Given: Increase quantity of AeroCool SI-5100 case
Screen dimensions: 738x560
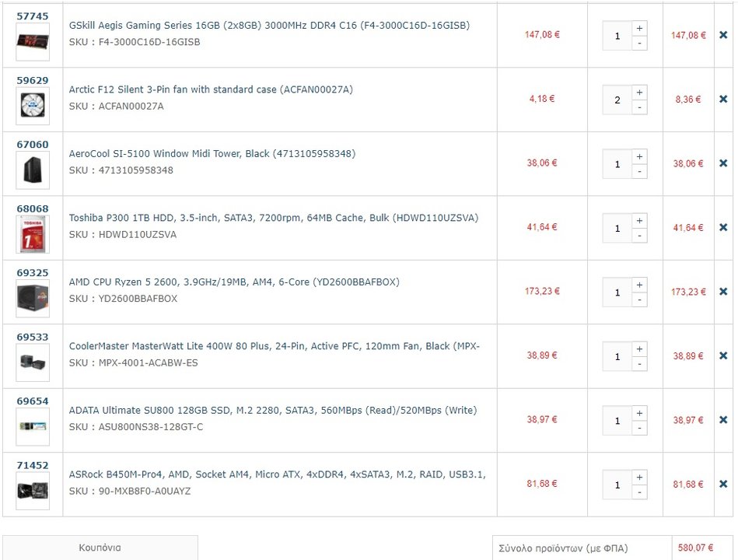Looking at the screenshot, I should pos(639,156).
